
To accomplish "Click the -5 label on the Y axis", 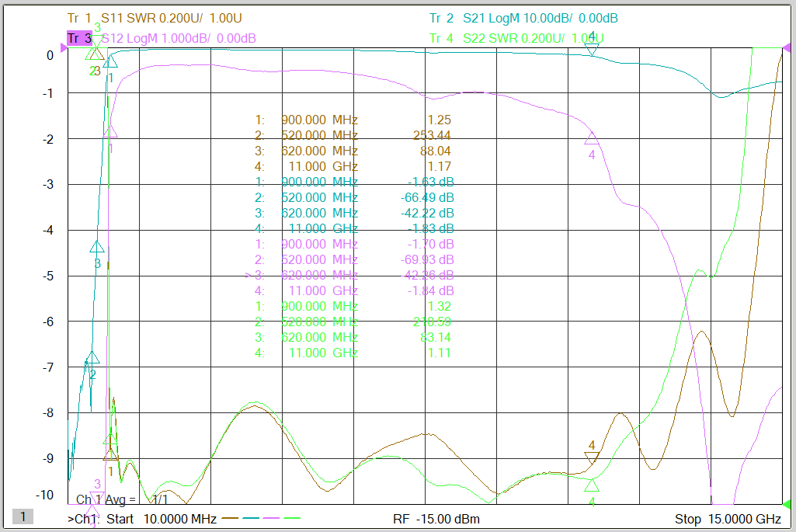I will point(48,276).
